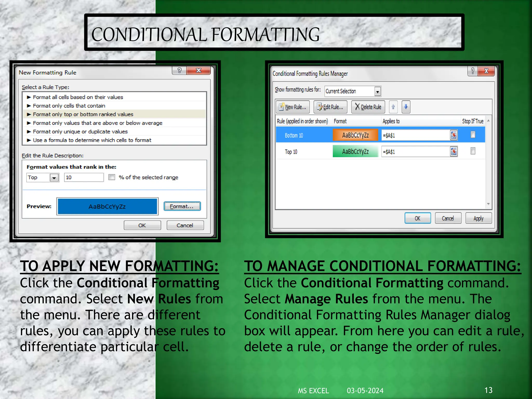The image size is (532, 399).
Task: Click Apply in Rules Manager dialog
Action: [x=478, y=218]
